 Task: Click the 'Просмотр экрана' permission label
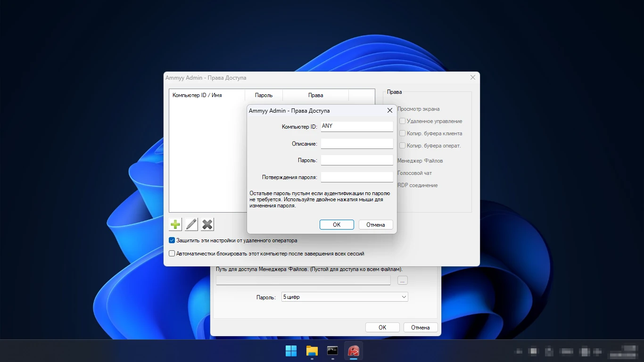pos(418,109)
